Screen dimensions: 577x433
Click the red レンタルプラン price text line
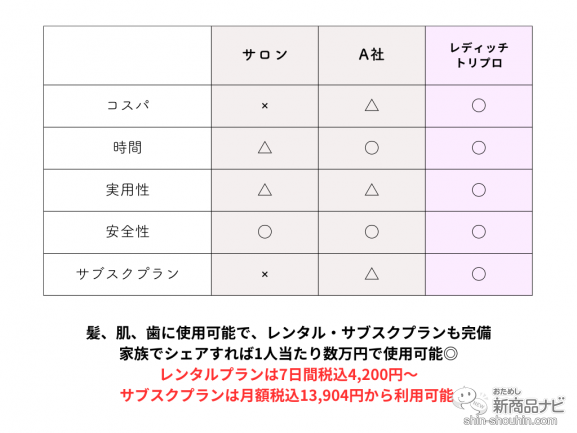289,375
